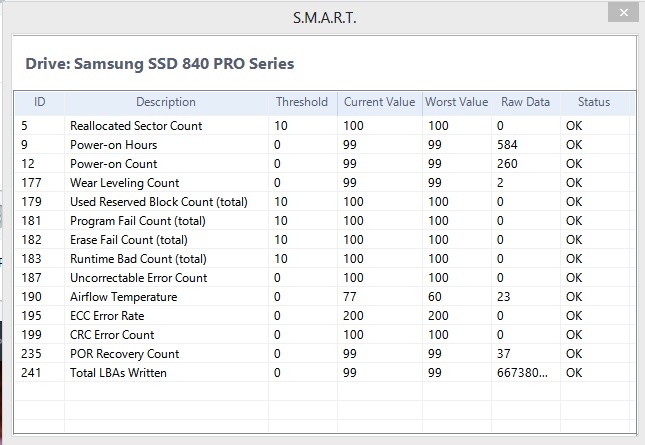Viewport: 645px width, 445px height.
Task: Click raw data value 584
Action: click(x=507, y=145)
